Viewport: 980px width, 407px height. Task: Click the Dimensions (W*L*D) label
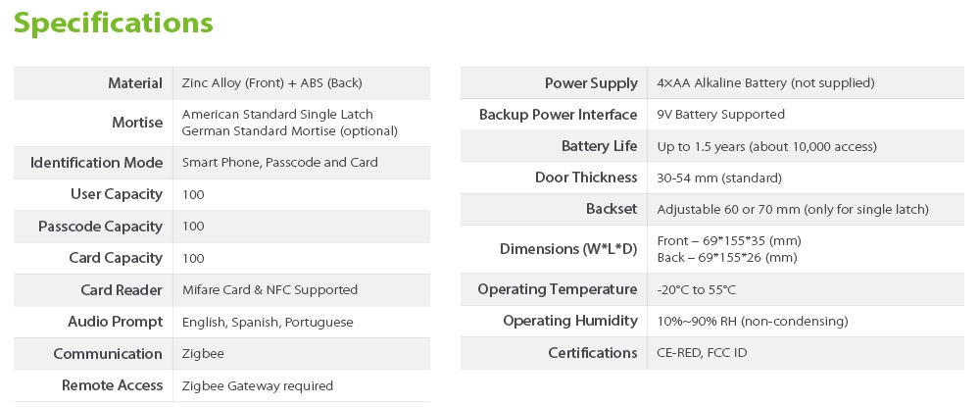(x=568, y=249)
